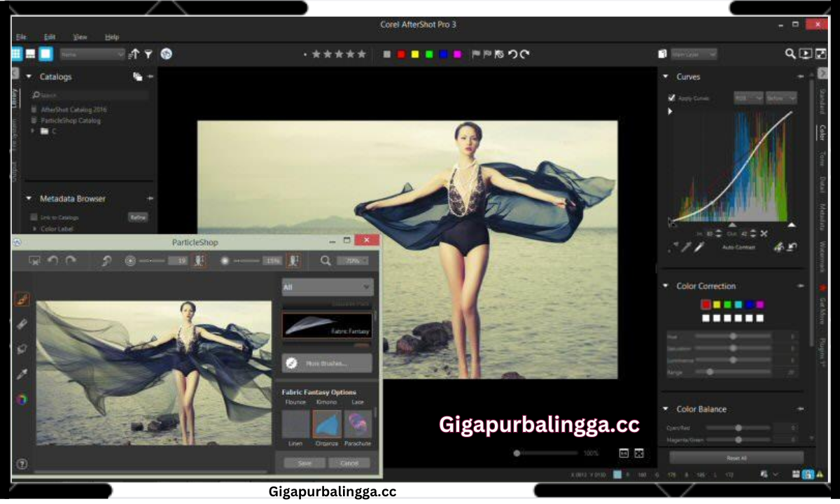Image resolution: width=840 pixels, height=504 pixels.
Task: Click the copy catalogs icon
Action: [138, 77]
